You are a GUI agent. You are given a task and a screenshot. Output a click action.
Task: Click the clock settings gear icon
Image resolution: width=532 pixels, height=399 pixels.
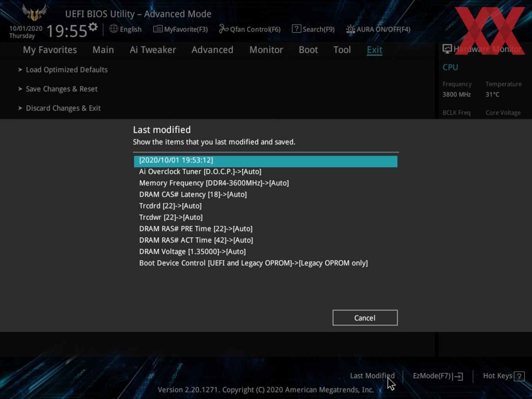93,27
